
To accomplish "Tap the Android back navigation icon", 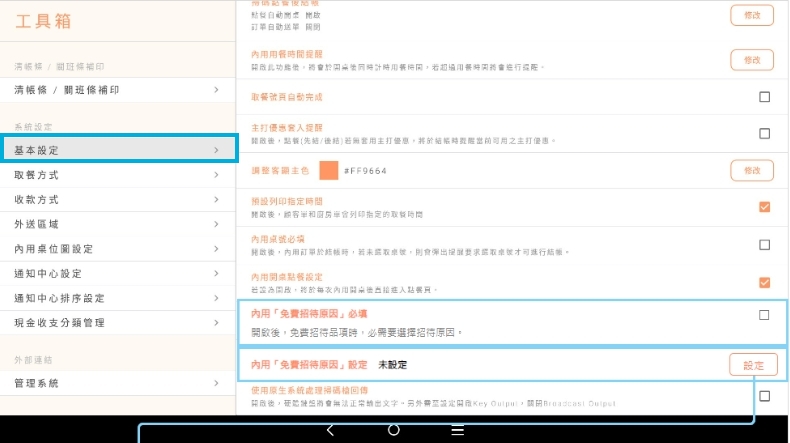I will 331,430.
